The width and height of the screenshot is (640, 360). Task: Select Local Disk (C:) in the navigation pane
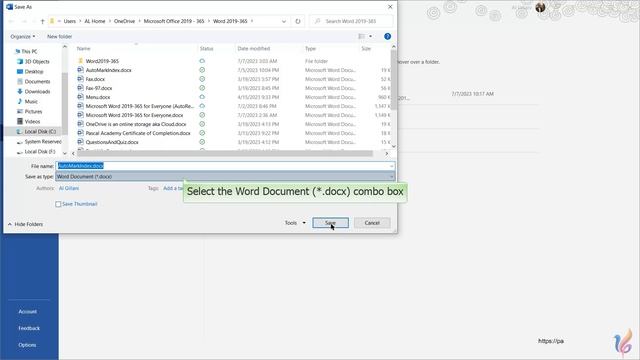(x=40, y=131)
